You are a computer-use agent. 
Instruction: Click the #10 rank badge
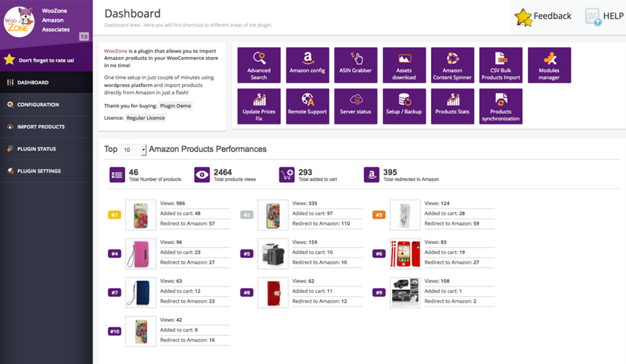click(x=115, y=331)
